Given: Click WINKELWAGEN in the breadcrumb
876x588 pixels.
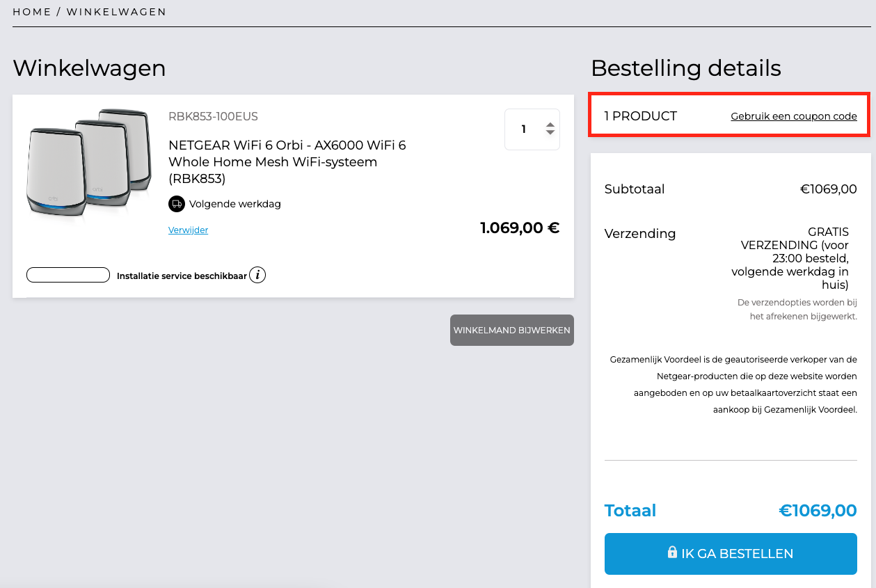Looking at the screenshot, I should point(117,12).
